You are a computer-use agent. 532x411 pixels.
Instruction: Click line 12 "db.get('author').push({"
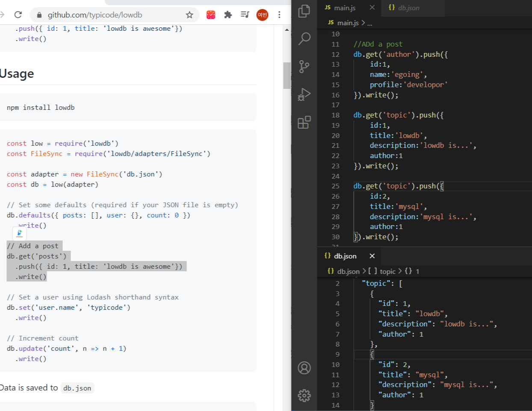(x=400, y=54)
